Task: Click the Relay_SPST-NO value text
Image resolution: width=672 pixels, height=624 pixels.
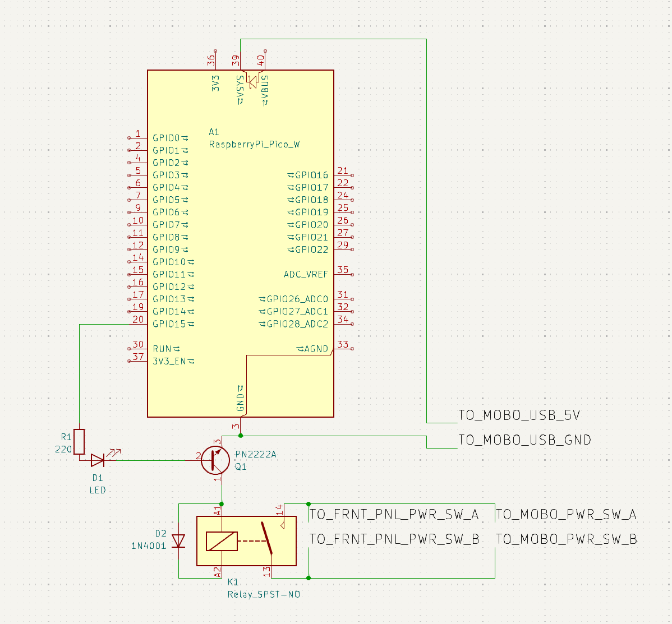Action: 264,594
